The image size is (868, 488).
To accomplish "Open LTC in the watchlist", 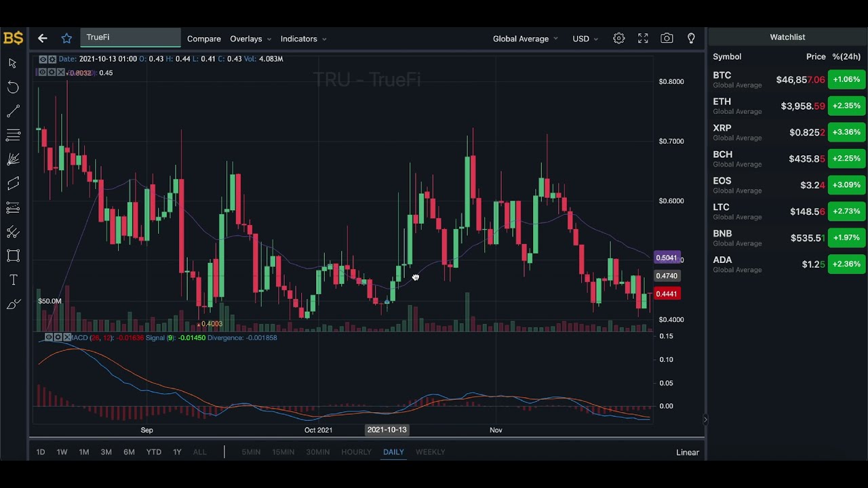I will (788, 211).
